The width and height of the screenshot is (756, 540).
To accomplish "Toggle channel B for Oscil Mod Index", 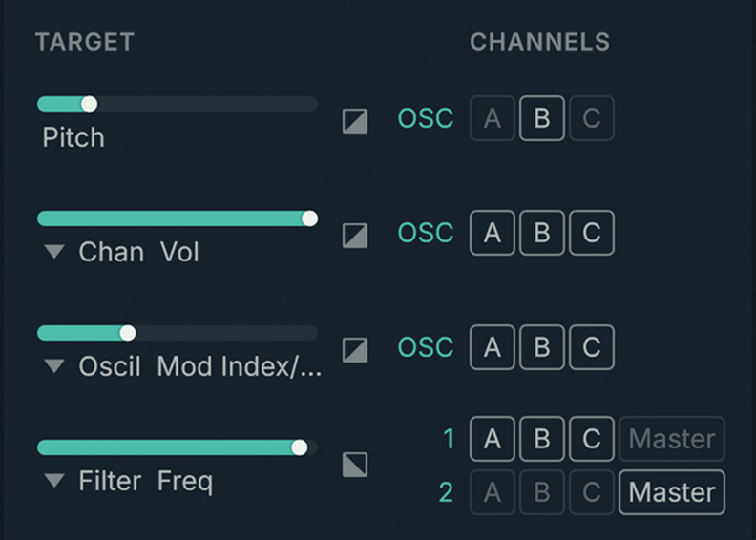I will (x=542, y=347).
